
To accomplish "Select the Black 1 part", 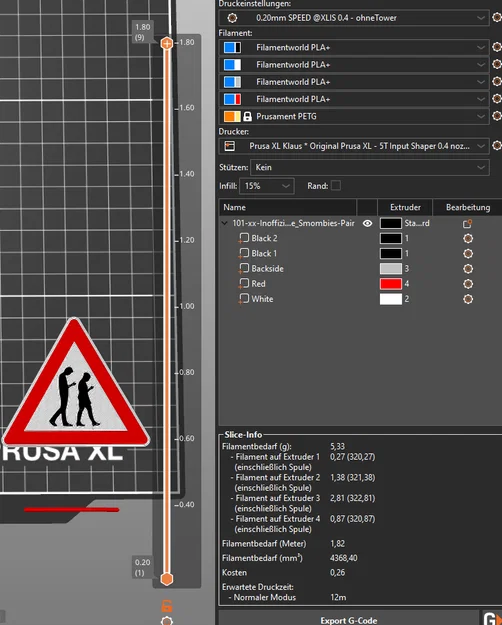I will tap(264, 254).
